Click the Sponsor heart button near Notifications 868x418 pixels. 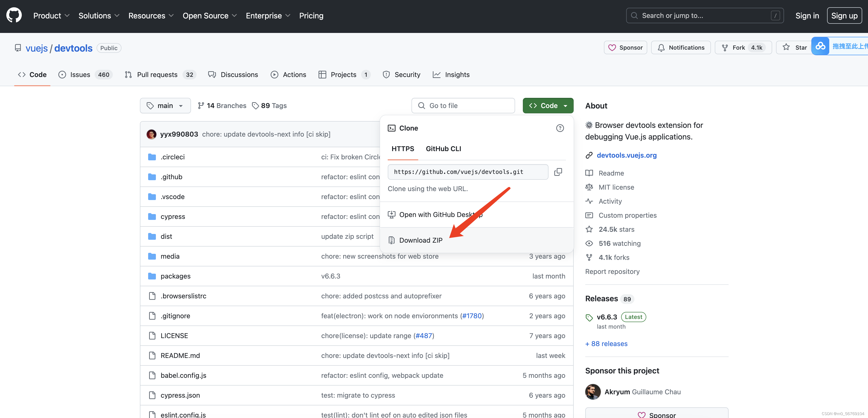pyautogui.click(x=625, y=47)
